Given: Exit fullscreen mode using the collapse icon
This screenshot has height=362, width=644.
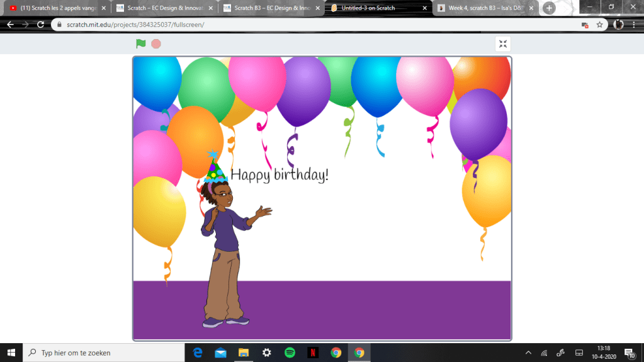Looking at the screenshot, I should [x=502, y=43].
